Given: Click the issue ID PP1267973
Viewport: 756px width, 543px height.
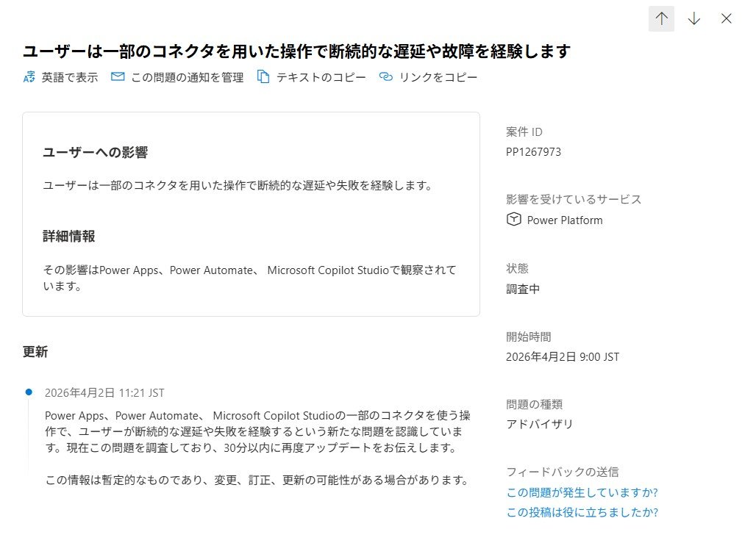Looking at the screenshot, I should tap(533, 152).
